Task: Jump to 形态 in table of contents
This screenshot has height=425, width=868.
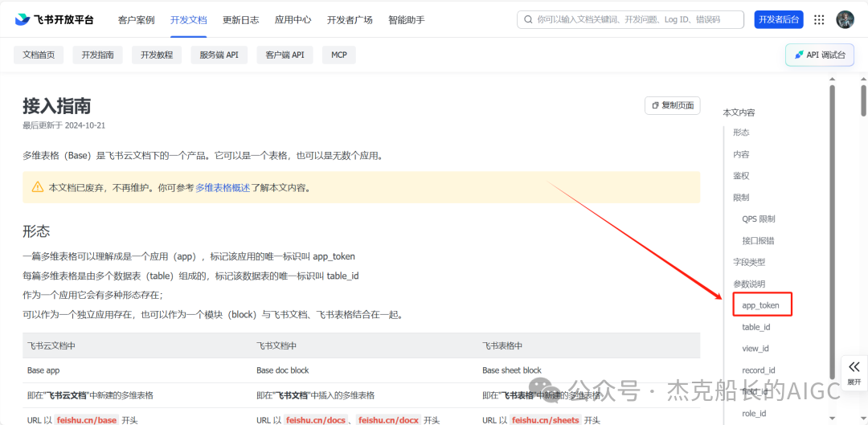Action: point(741,133)
